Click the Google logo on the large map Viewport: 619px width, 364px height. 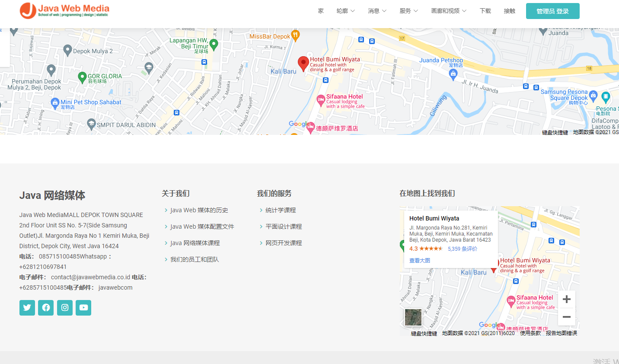pyautogui.click(x=299, y=124)
